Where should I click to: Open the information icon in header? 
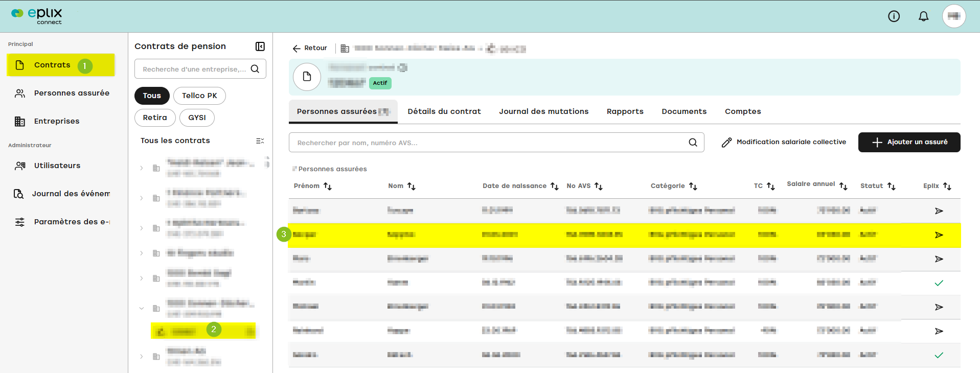(x=894, y=16)
